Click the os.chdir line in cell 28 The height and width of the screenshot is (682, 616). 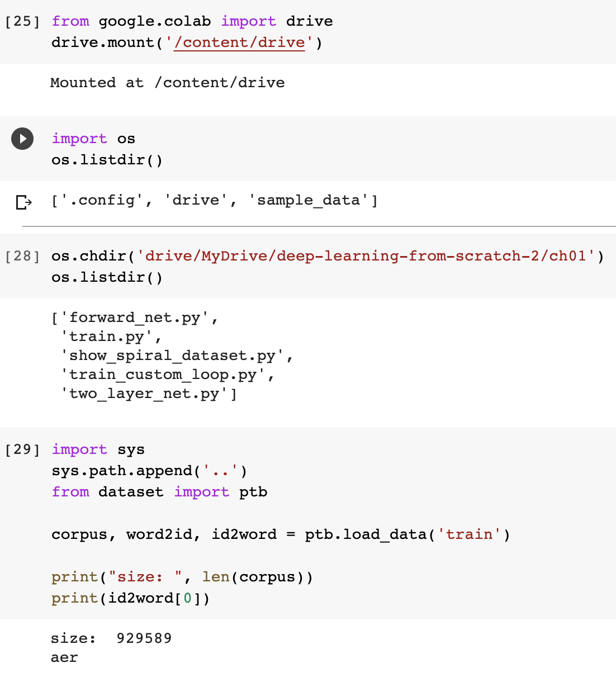(x=328, y=256)
